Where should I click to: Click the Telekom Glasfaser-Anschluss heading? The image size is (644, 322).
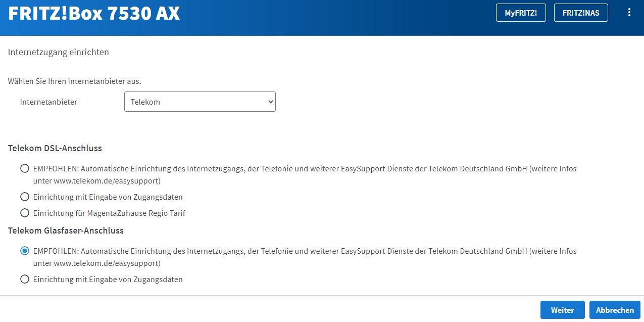tap(66, 231)
